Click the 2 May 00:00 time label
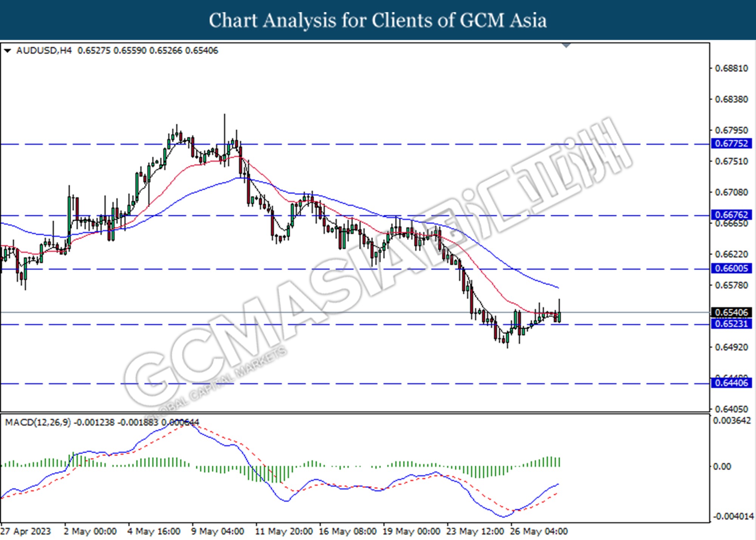Screen dimensions: 756x540 click(x=90, y=531)
